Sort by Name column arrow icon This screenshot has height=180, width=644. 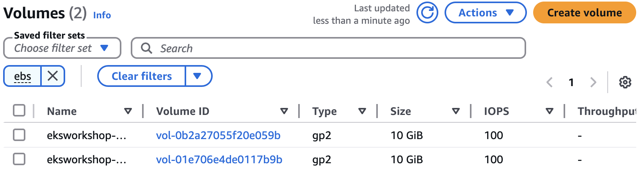[x=128, y=111]
